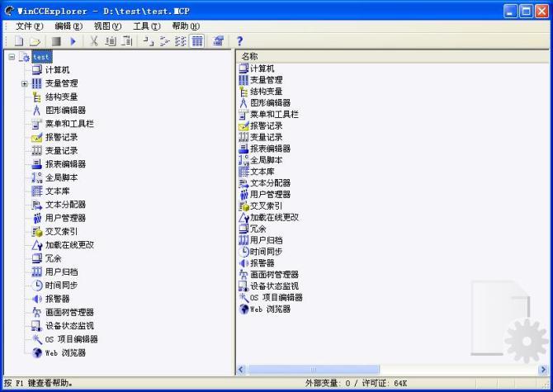Click 菜单和工具栏 icon in the navigation tree
Image resolution: width=553 pixels, height=392 pixels.
(x=36, y=124)
